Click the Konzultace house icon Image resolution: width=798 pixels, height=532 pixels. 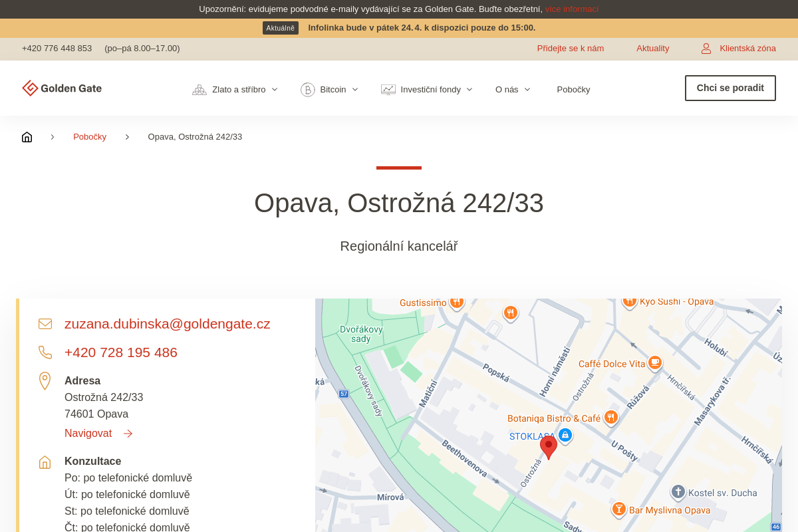45,462
